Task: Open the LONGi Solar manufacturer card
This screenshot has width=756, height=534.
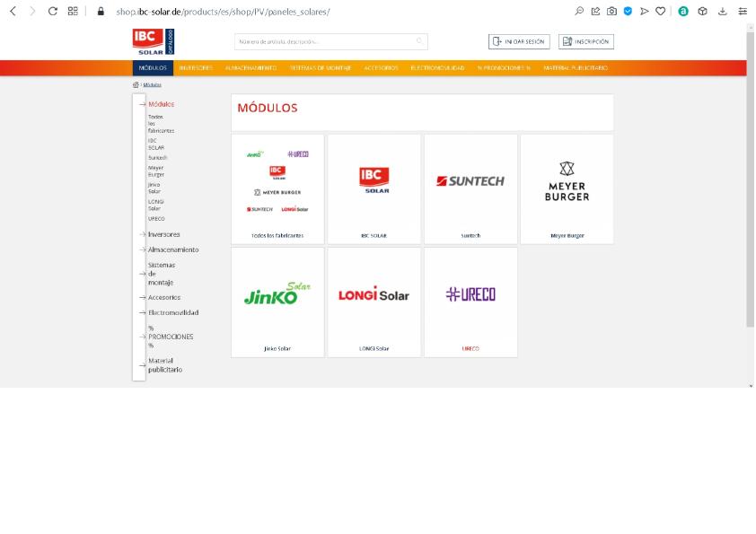Action: (374, 302)
